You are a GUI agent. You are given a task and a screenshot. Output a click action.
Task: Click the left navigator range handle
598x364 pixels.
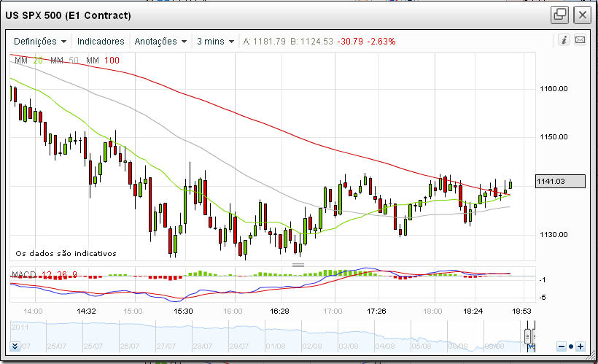click(528, 337)
